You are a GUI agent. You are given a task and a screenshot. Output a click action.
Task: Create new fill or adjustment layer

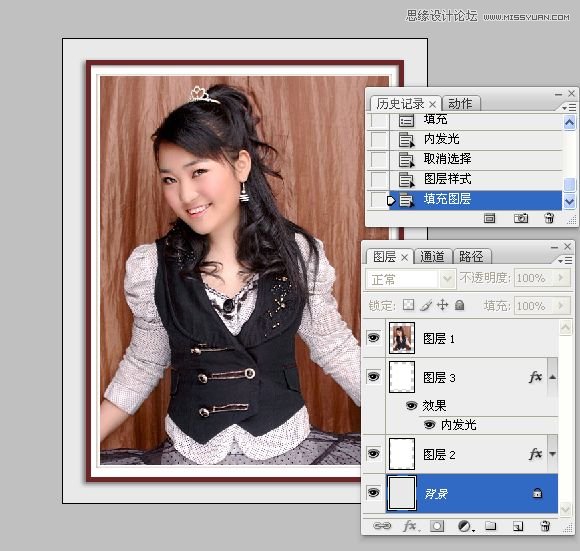[x=465, y=525]
